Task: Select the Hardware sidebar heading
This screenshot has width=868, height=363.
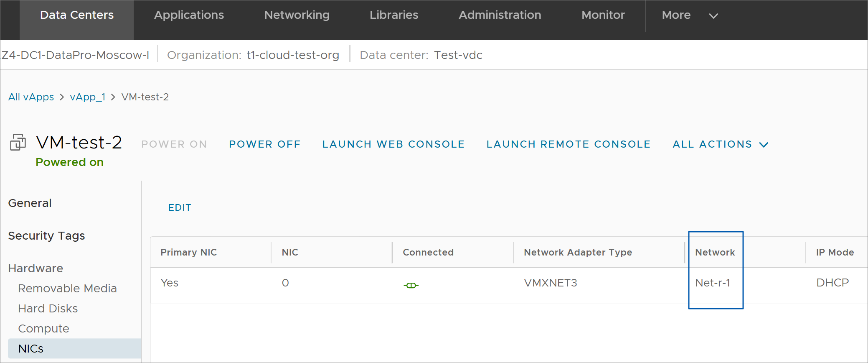Action: point(36,268)
